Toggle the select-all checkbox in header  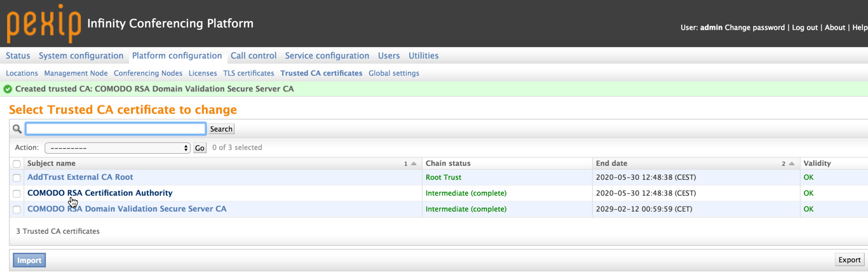click(x=17, y=164)
